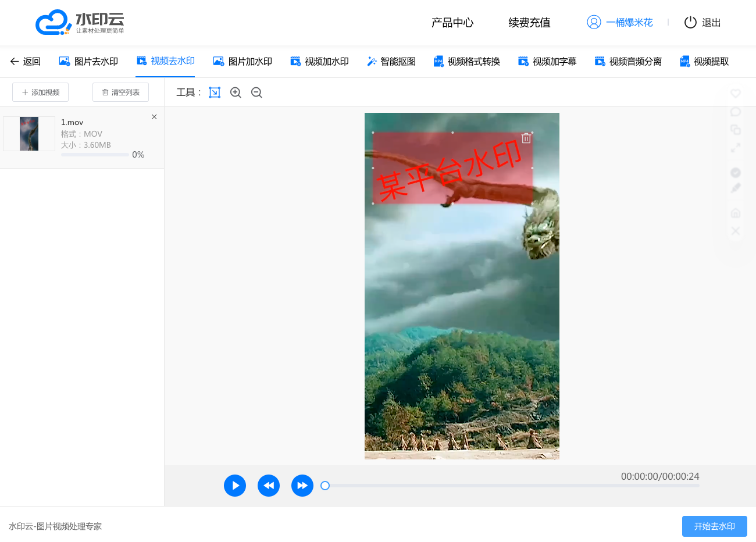This screenshot has width=756, height=542.
Task: Click the 格式：MOV text
Action: tap(81, 134)
